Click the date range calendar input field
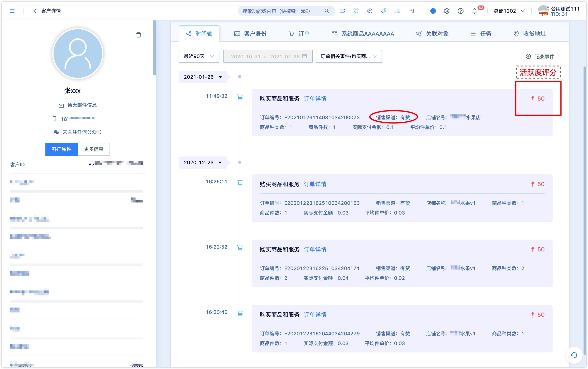 pyautogui.click(x=267, y=57)
